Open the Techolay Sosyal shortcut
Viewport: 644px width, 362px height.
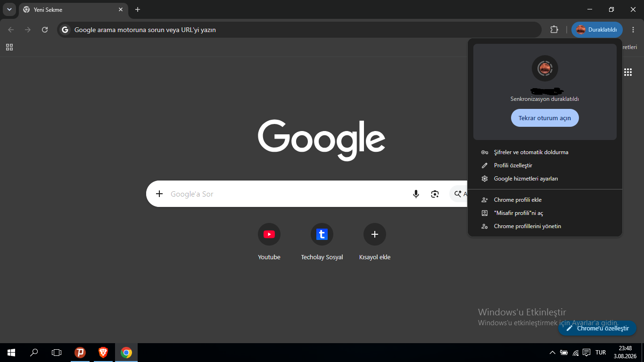coord(322,242)
